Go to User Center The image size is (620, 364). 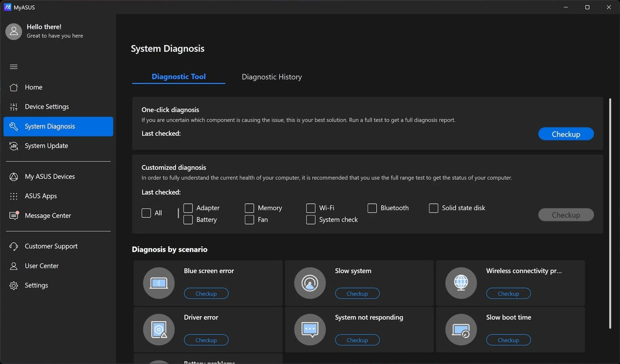pyautogui.click(x=58, y=266)
